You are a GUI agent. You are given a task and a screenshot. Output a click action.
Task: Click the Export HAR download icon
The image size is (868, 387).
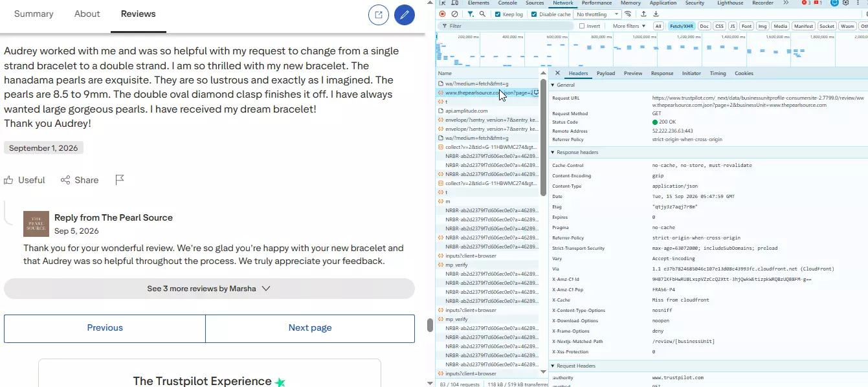tap(656, 14)
